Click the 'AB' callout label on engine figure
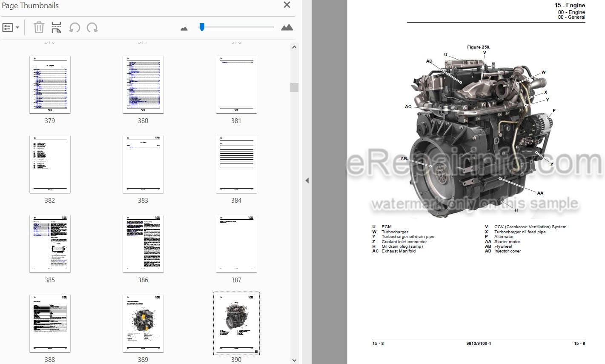Screen dimensions: 605x364 [x=404, y=159]
